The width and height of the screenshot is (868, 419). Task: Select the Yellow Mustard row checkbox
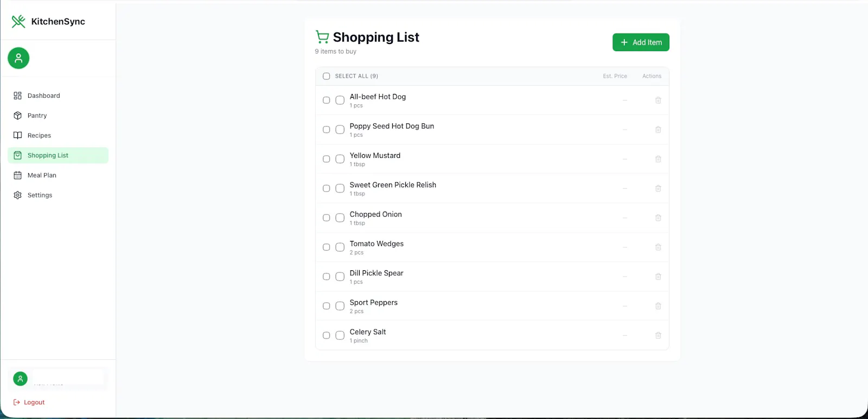pos(327,159)
